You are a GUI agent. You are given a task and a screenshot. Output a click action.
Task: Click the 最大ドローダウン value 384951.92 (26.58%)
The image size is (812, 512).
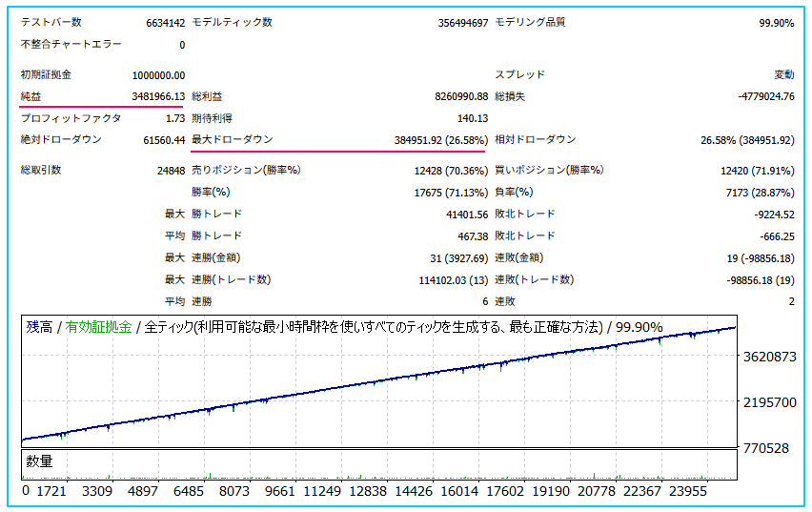(x=439, y=140)
